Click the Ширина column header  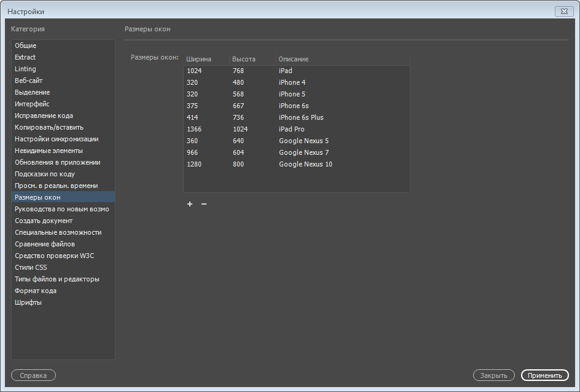coord(198,59)
